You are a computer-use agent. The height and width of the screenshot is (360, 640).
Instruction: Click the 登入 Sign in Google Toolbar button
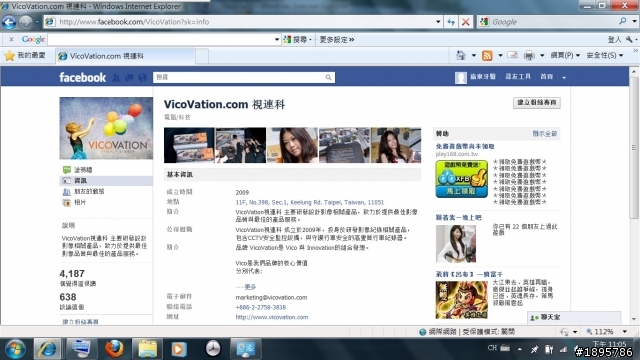[614, 40]
